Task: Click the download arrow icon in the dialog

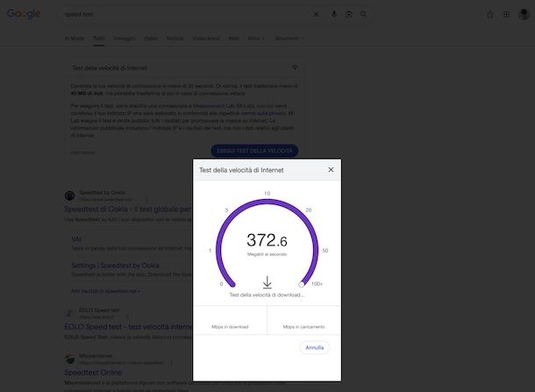Action: (x=267, y=282)
